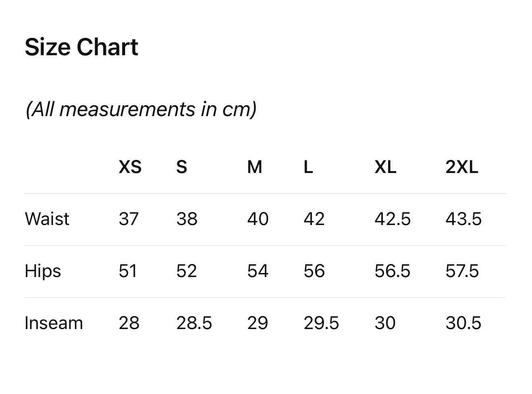Image resolution: width=532 pixels, height=394 pixels.
Task: Click the M hips value 54
Action: tap(258, 271)
